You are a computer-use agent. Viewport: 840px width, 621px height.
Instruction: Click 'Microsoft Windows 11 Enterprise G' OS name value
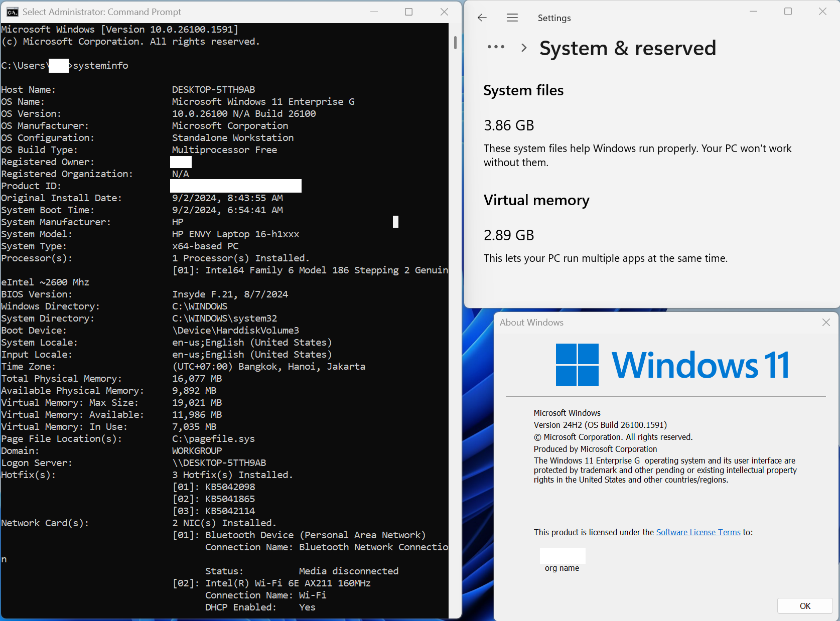pos(263,102)
